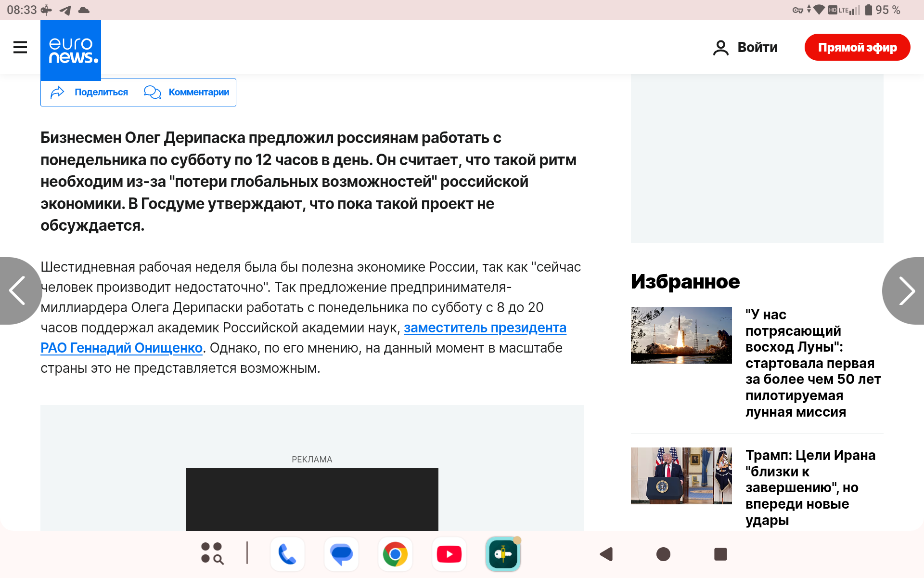
Task: Open the user account login icon
Action: (720, 47)
